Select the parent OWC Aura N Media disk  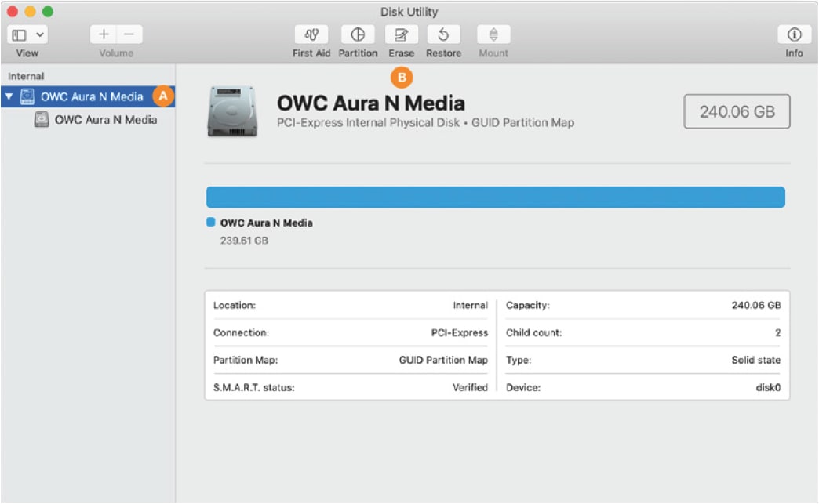pos(92,97)
